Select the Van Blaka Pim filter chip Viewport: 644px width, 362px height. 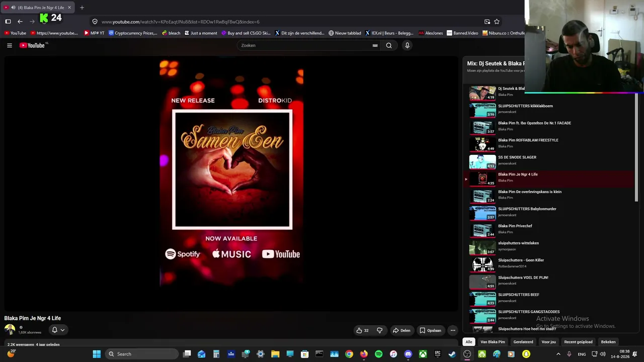coord(493,342)
